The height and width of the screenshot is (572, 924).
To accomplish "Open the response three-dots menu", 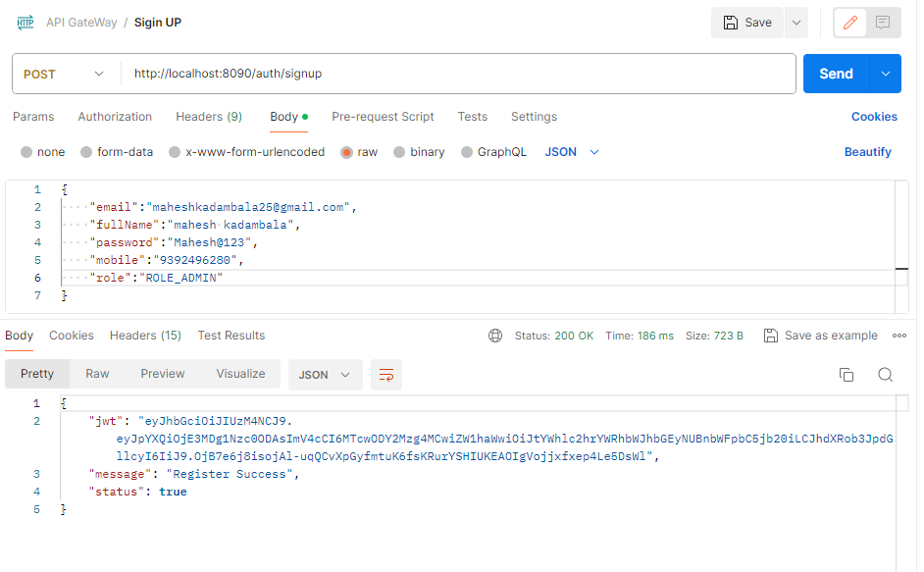I will tap(899, 335).
